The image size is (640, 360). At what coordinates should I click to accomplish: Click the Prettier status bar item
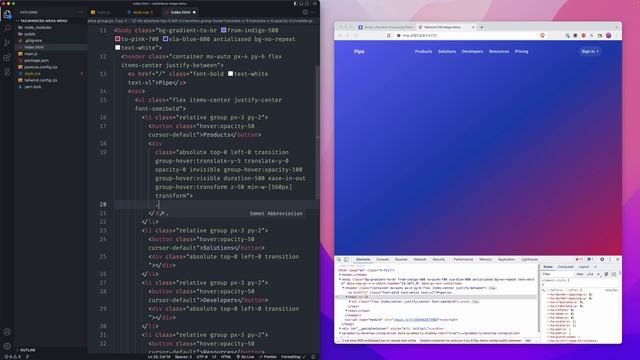(268, 357)
